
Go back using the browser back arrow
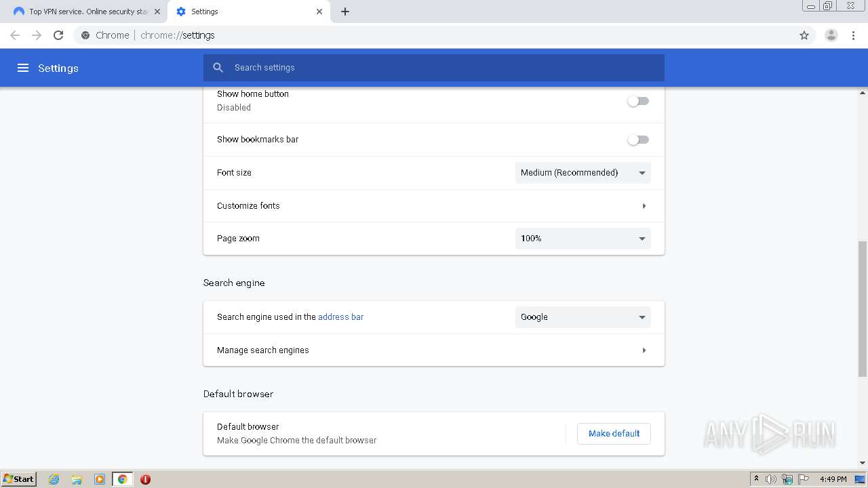(15, 35)
